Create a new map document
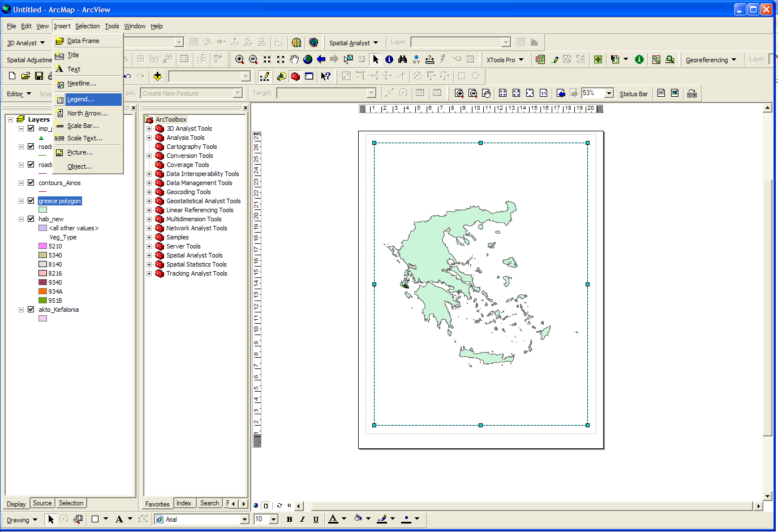The height and width of the screenshot is (532, 778). click(12, 76)
